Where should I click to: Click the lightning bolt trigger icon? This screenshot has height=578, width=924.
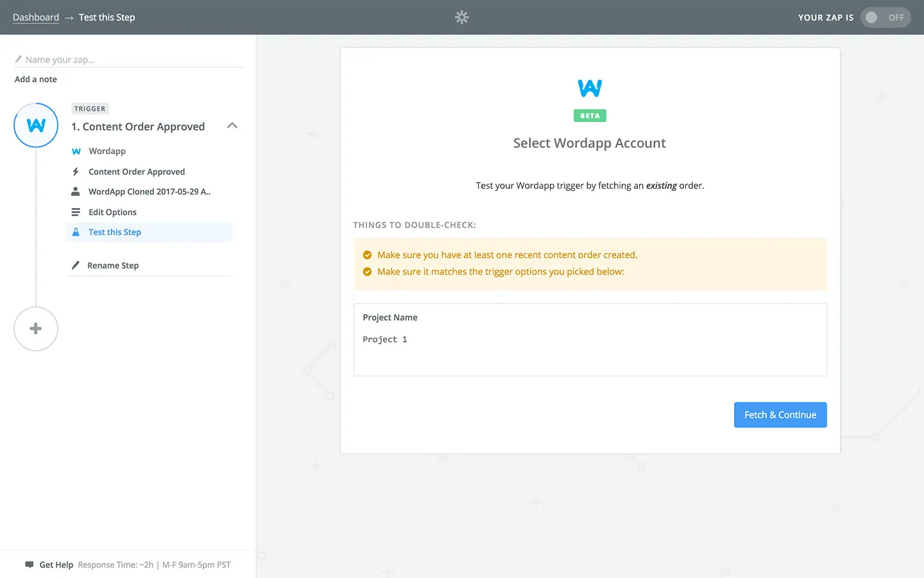[x=76, y=171]
